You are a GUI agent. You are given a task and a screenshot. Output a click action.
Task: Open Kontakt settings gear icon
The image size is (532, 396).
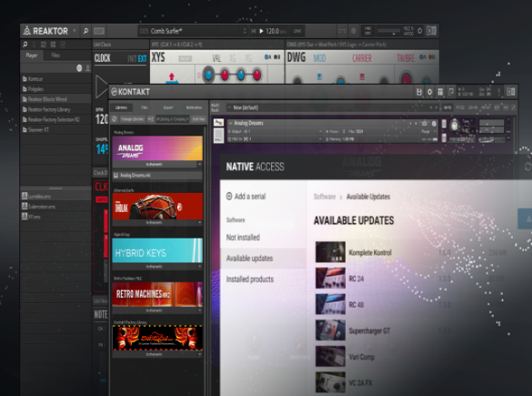click(x=429, y=92)
